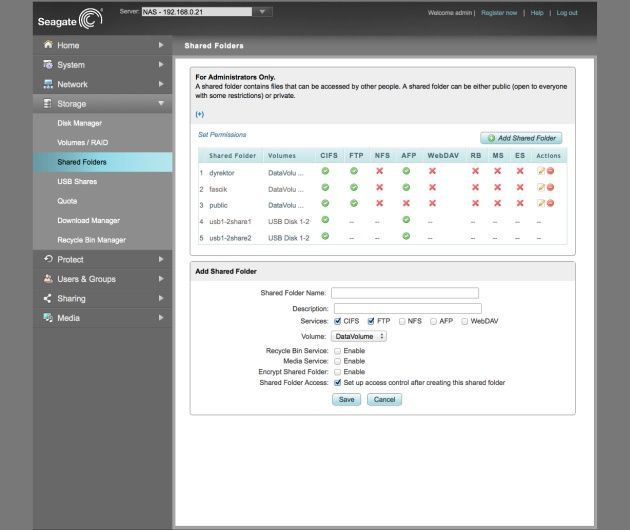Click the Save button
The height and width of the screenshot is (530, 630).
346,399
